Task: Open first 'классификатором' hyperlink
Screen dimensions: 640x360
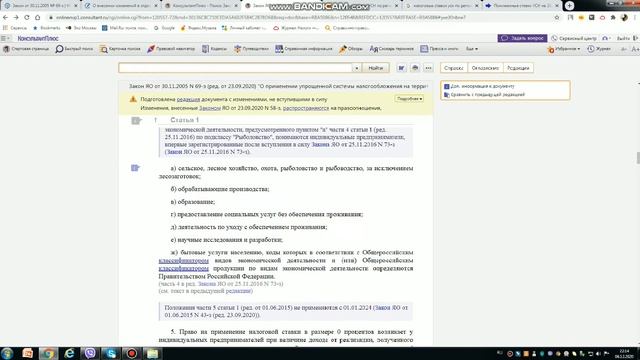Action: pos(184,260)
